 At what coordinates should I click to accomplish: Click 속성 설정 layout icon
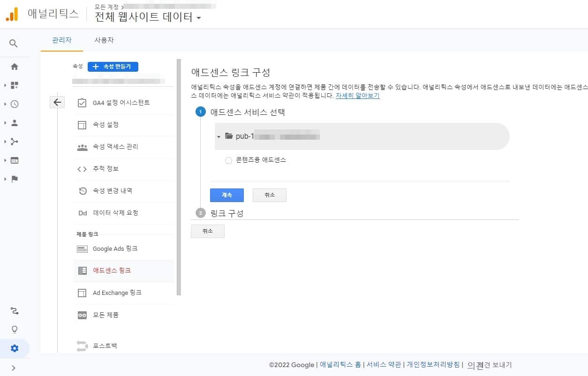tap(82, 125)
